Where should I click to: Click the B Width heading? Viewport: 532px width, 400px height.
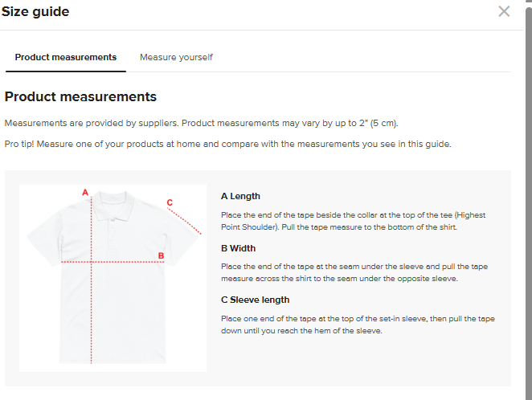(x=238, y=248)
